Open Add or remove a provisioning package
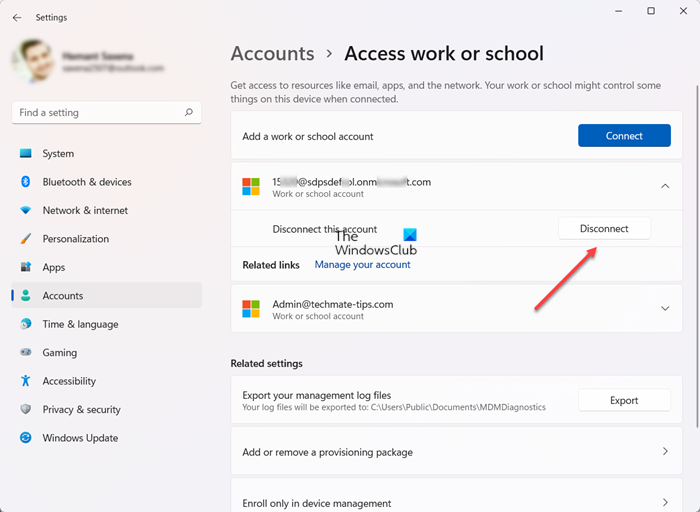 (456, 451)
